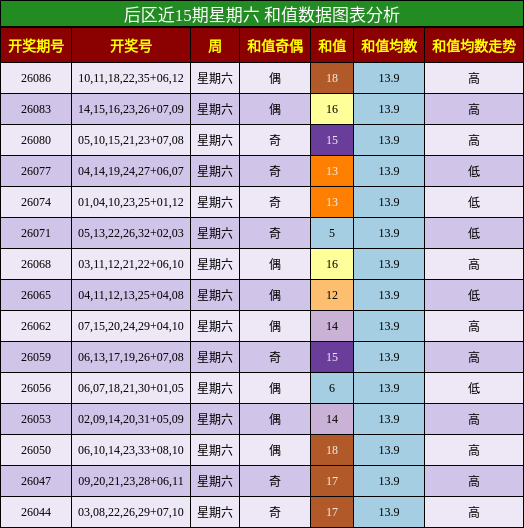
Task: Select sum value 14 in row 26053
Action: point(332,419)
